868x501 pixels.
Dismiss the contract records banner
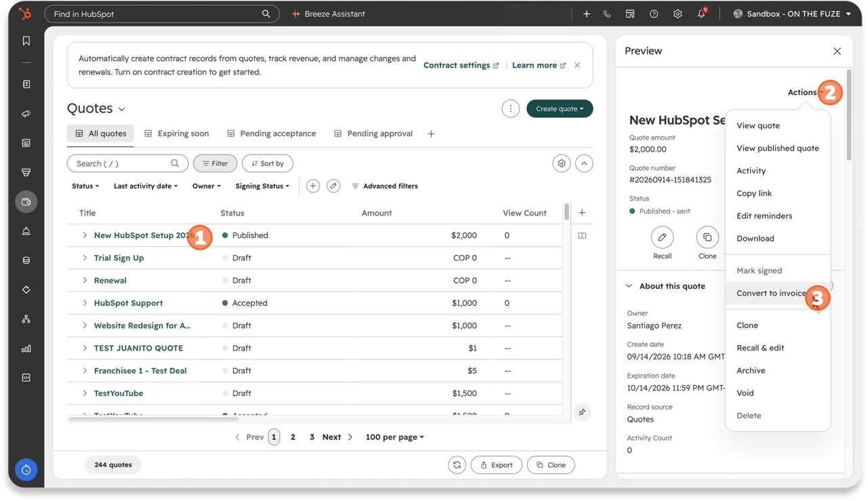click(x=577, y=66)
